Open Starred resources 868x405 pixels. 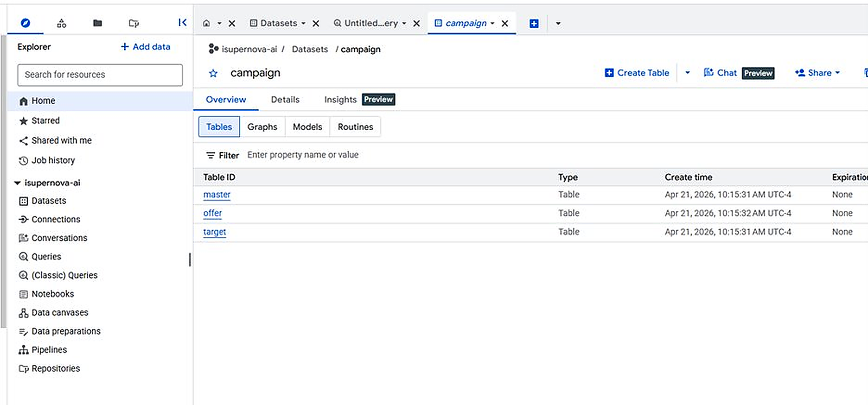pyautogui.click(x=40, y=120)
